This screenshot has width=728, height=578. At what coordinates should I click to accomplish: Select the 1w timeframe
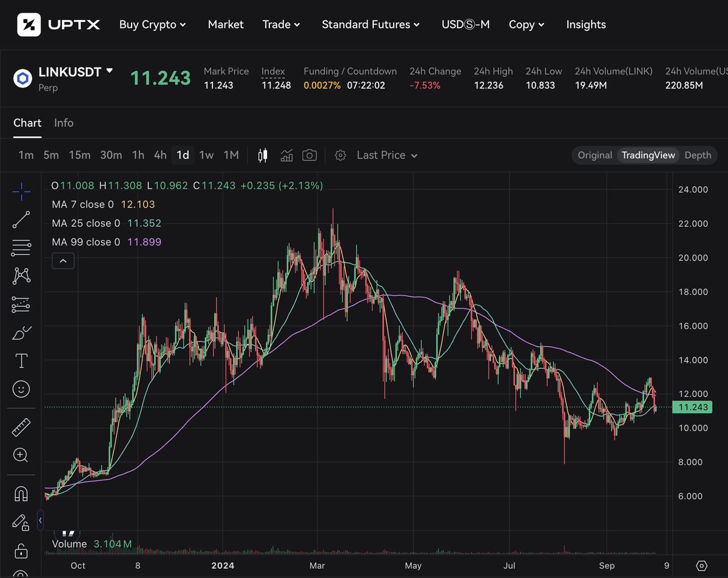(x=206, y=155)
